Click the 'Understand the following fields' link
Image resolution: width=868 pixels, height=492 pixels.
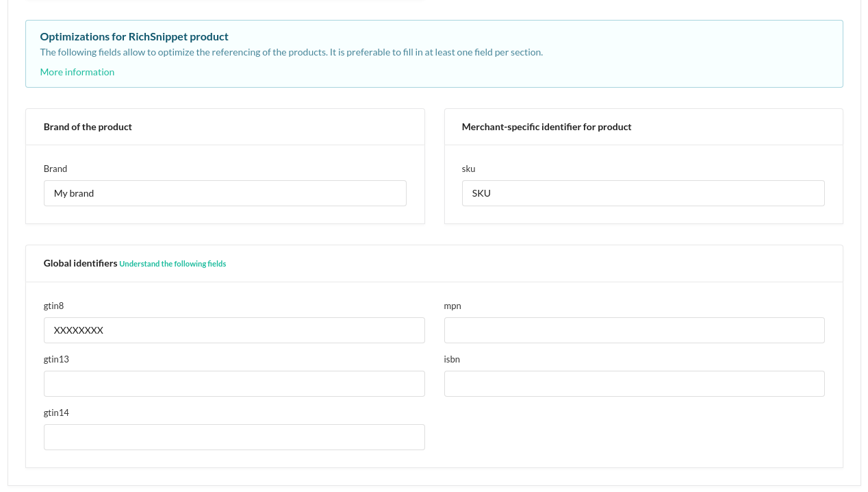pyautogui.click(x=173, y=264)
